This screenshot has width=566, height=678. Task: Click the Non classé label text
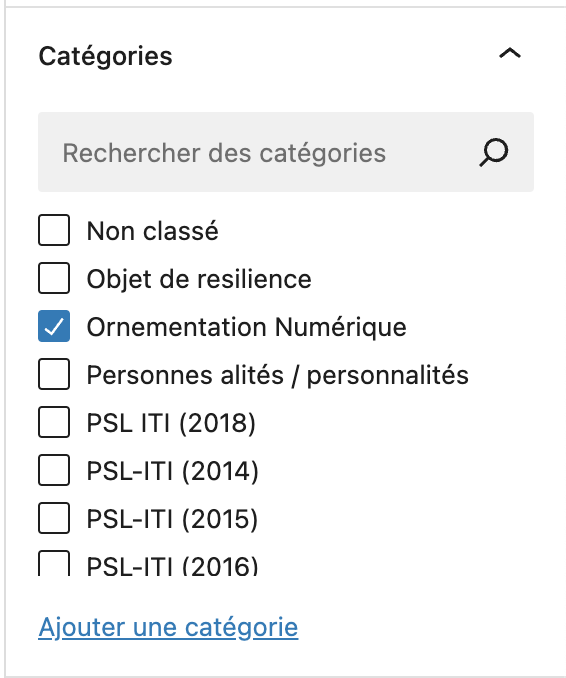(153, 231)
